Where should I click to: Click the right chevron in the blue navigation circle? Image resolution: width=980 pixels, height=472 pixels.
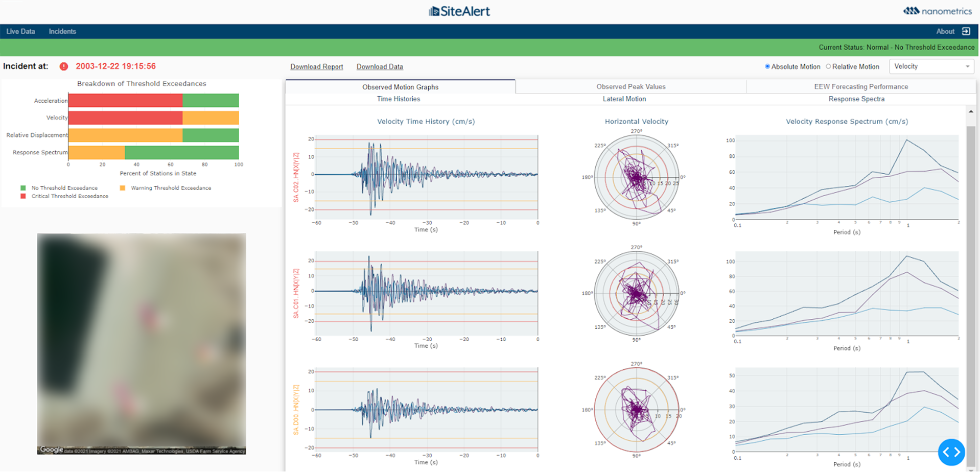point(956,452)
